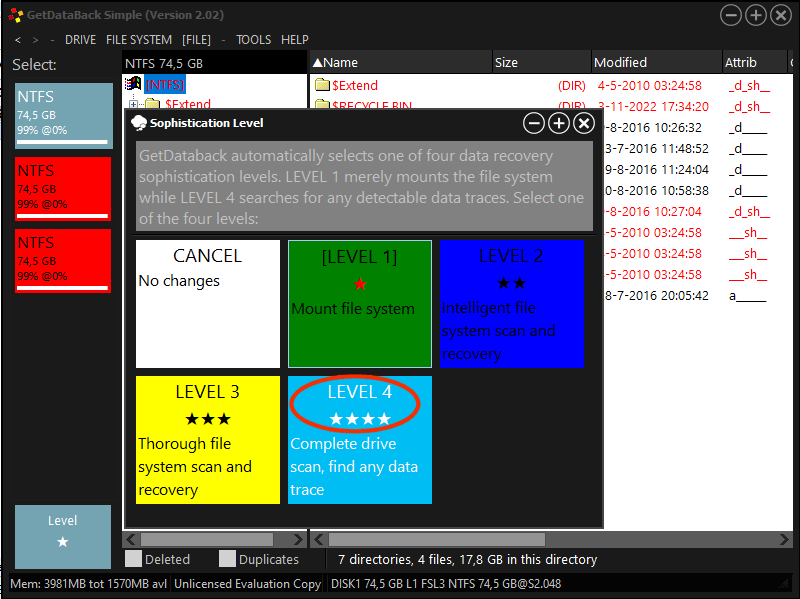Maximize the GetDataBack main window
800x599 pixels.
[756, 15]
